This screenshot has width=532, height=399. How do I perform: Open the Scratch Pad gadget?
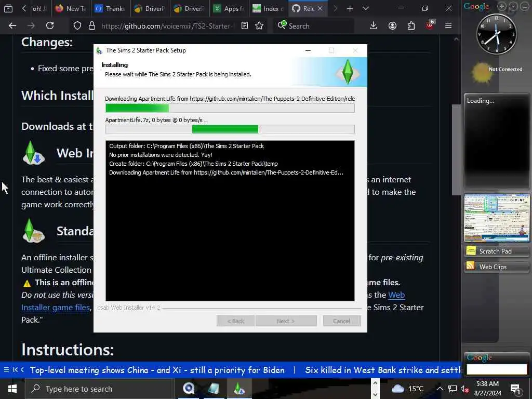(497, 251)
